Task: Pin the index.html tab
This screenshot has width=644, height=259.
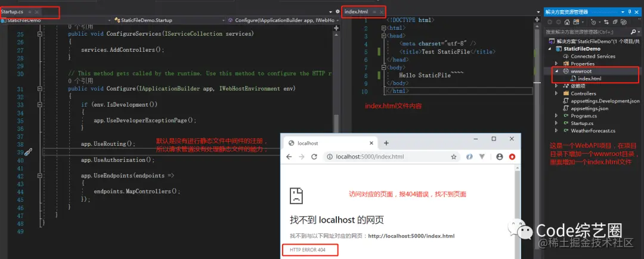Action: (374, 13)
